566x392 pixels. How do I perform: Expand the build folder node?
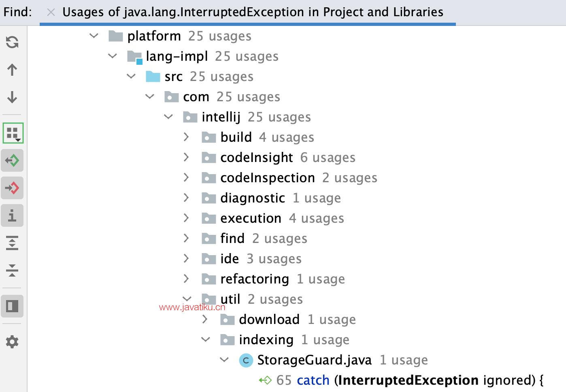click(x=186, y=137)
